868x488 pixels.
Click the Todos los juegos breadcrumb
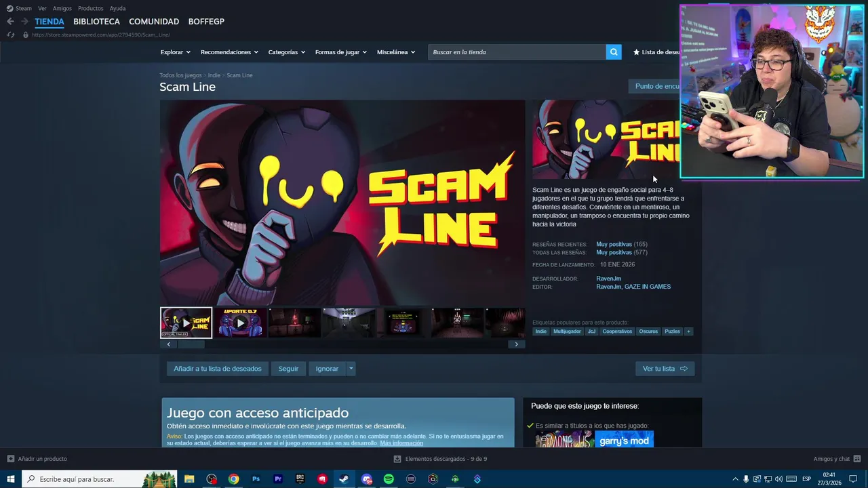click(x=180, y=75)
